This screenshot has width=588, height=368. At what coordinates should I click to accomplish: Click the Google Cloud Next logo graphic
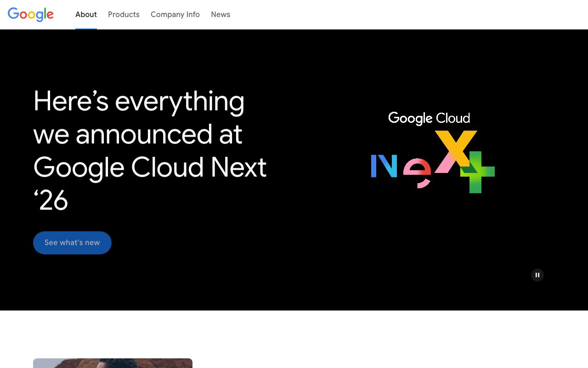click(x=433, y=152)
